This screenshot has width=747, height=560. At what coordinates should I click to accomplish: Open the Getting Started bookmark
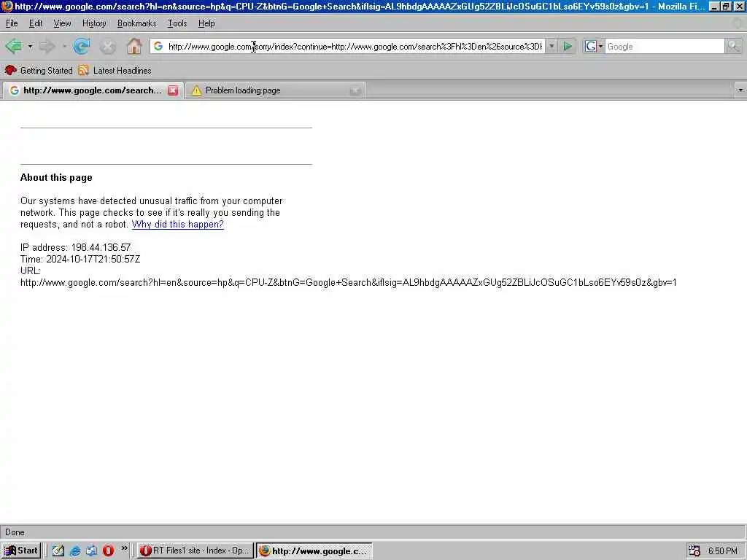point(39,71)
